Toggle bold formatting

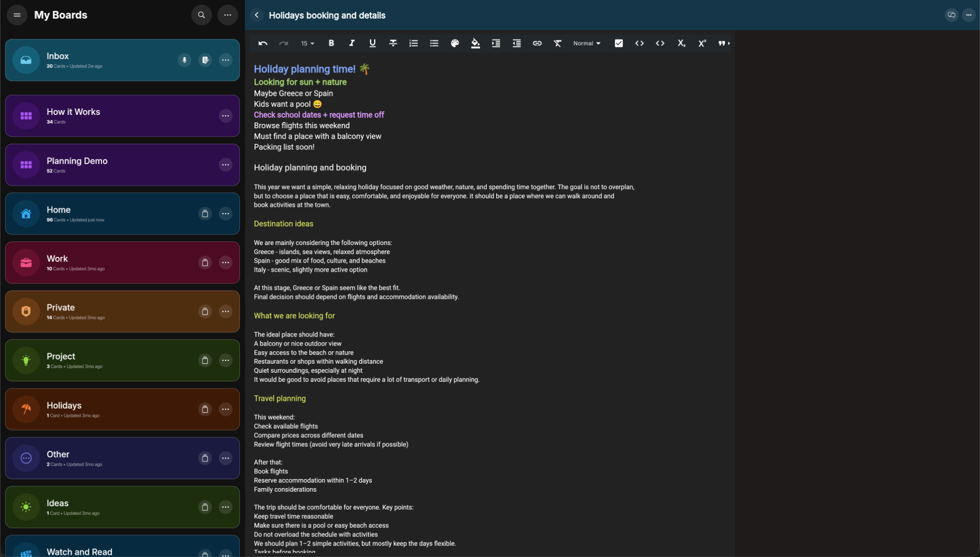(331, 43)
